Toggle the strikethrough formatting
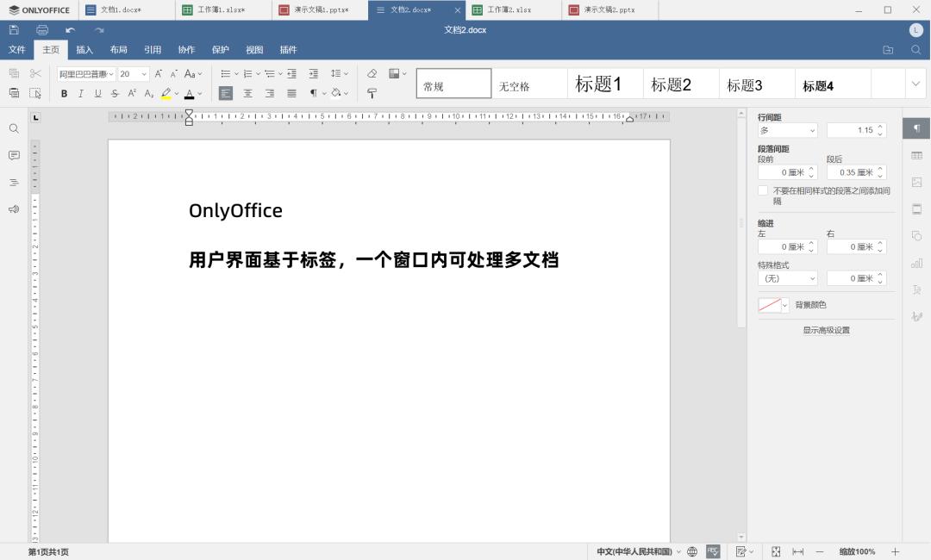This screenshot has height=560, width=931. (115, 93)
